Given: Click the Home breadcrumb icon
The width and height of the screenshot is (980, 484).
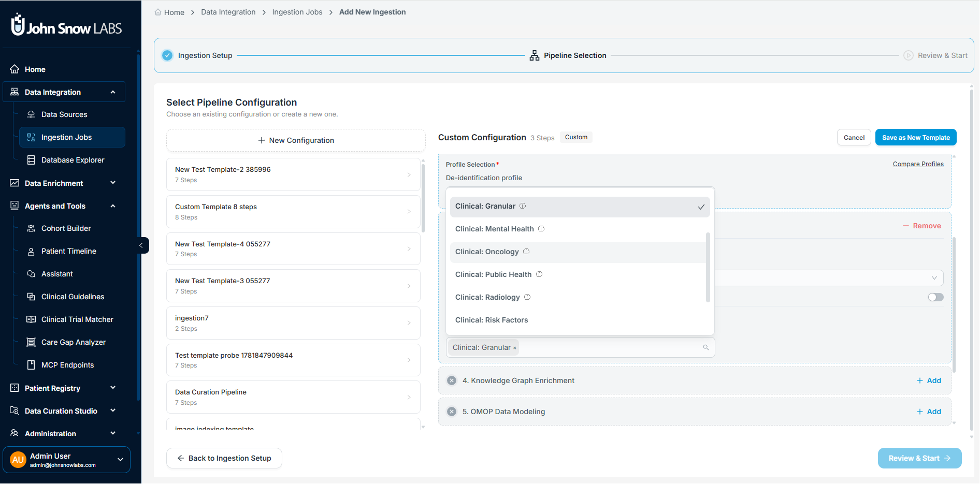Looking at the screenshot, I should (x=158, y=12).
